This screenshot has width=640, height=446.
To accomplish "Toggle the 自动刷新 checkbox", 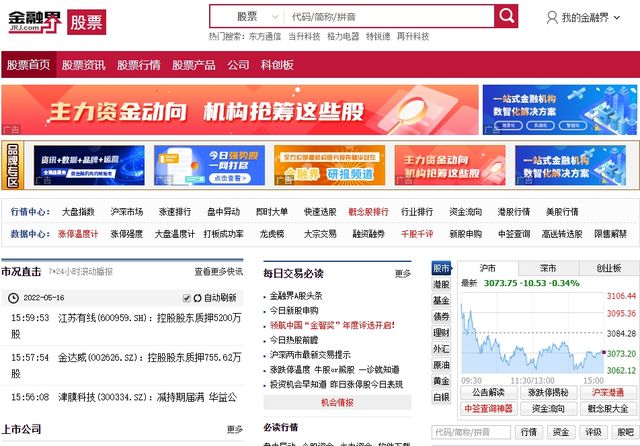I will (x=187, y=298).
